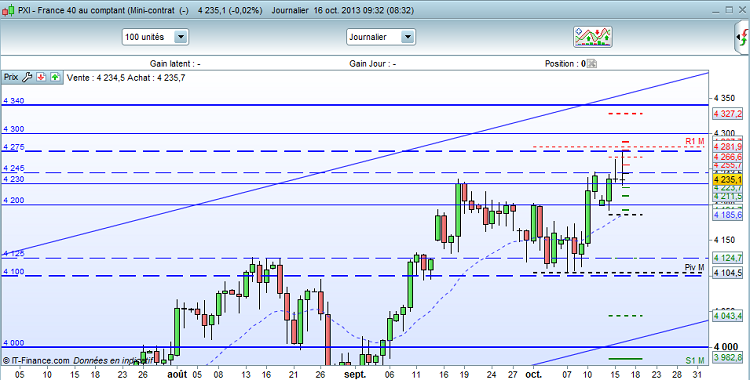The image size is (750, 380).
Task: Click the S1 M support label
Action: [695, 360]
